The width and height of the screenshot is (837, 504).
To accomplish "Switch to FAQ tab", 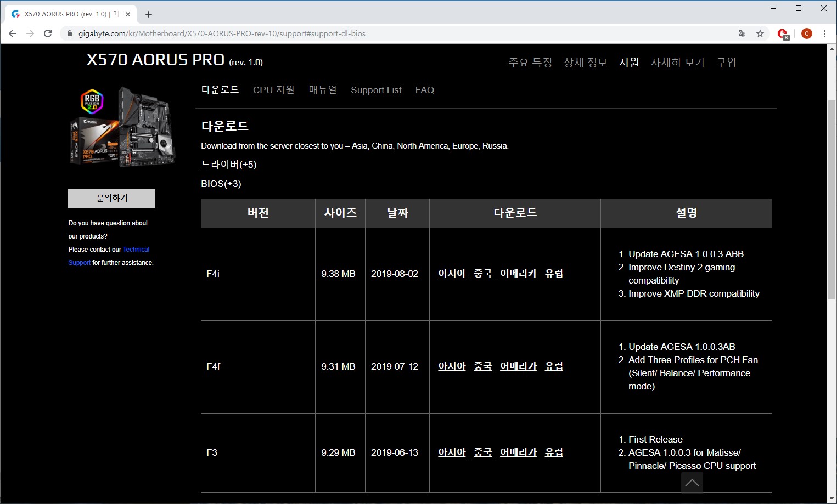I will [x=425, y=90].
